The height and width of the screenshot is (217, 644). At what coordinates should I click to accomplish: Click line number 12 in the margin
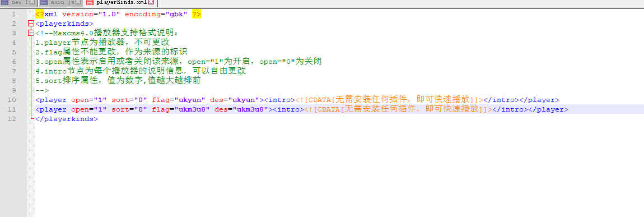coord(12,119)
